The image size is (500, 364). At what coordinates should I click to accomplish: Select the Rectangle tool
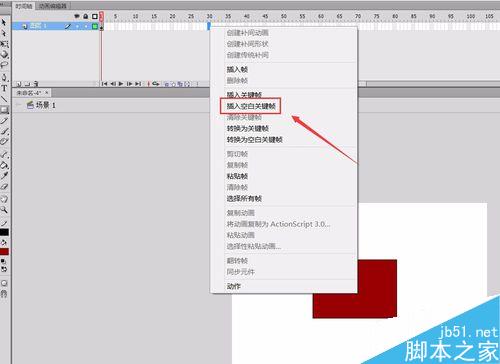4,110
